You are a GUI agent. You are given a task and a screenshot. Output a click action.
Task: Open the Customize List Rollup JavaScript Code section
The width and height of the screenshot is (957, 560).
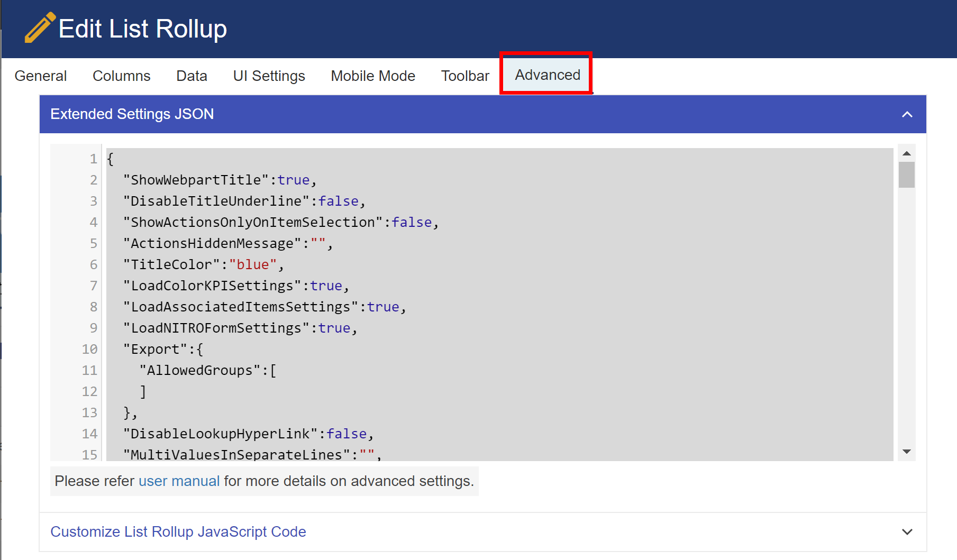click(x=178, y=531)
